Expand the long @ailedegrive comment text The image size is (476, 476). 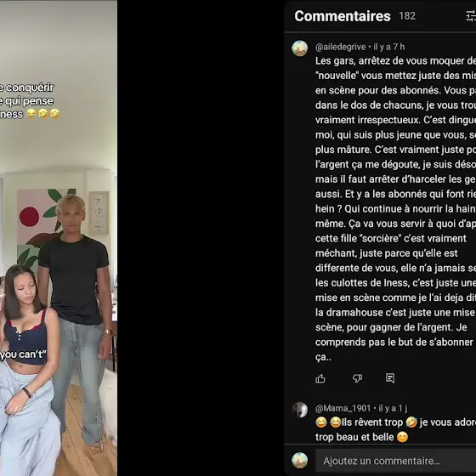pyautogui.click(x=395, y=209)
